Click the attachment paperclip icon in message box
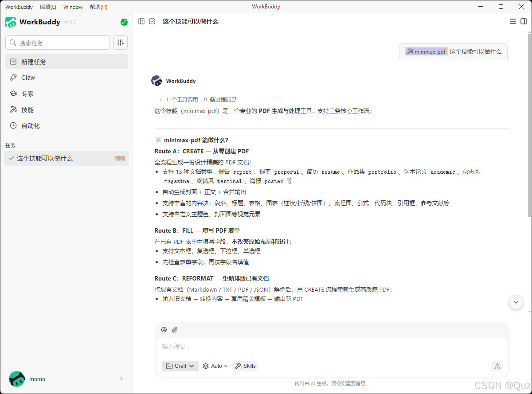The height and width of the screenshot is (394, 532). [x=175, y=330]
